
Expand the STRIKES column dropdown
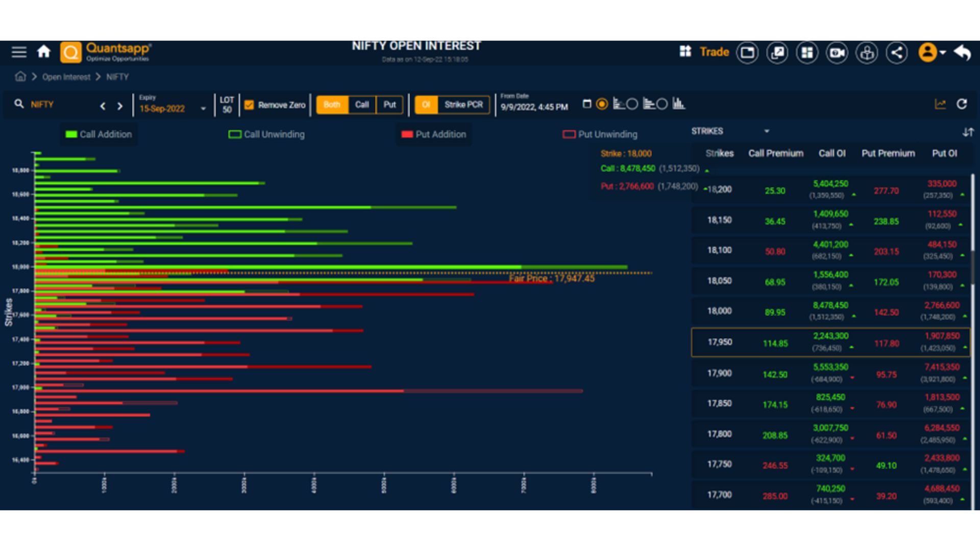(x=767, y=131)
